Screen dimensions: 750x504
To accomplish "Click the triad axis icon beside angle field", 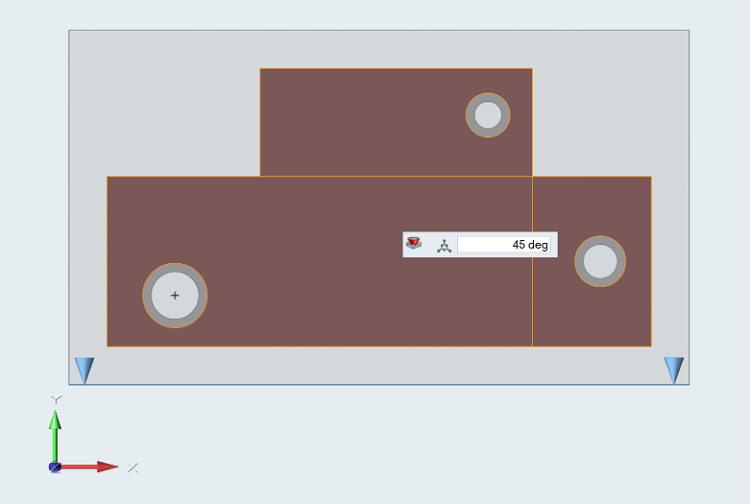I will 444,246.
